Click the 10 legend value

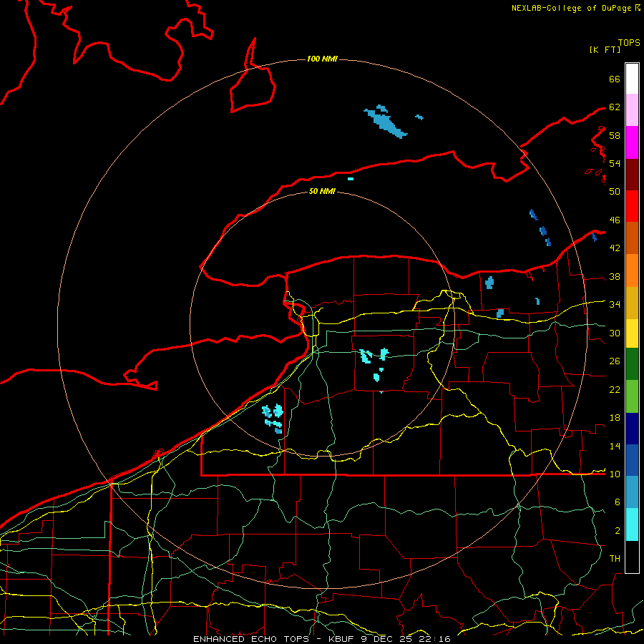615,474
